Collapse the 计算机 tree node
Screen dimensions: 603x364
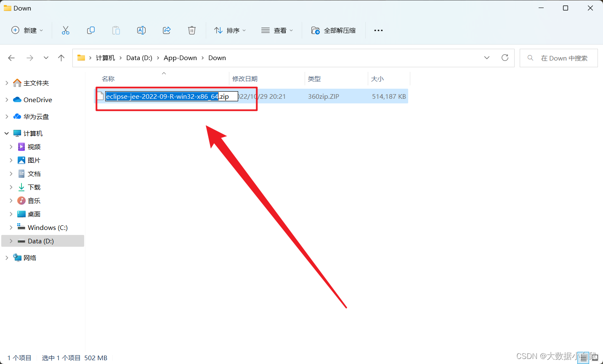tap(7, 134)
